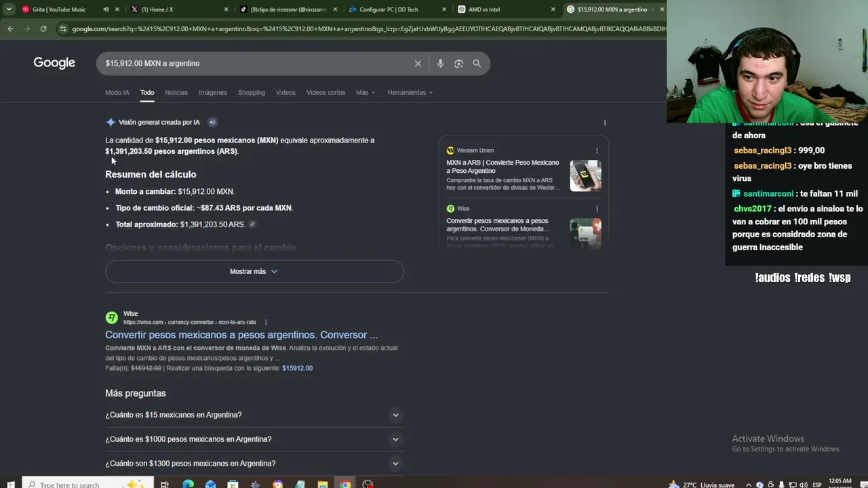Search instead for $15912.00 link

coord(297,368)
